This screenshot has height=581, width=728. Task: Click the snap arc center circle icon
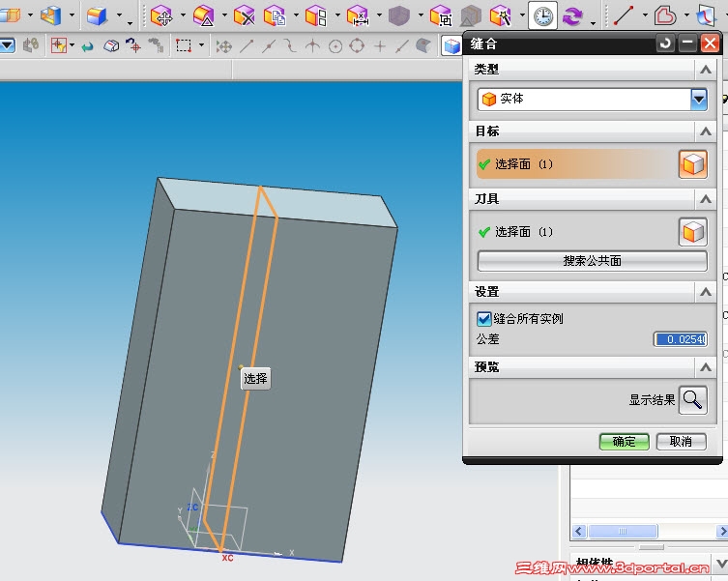335,45
